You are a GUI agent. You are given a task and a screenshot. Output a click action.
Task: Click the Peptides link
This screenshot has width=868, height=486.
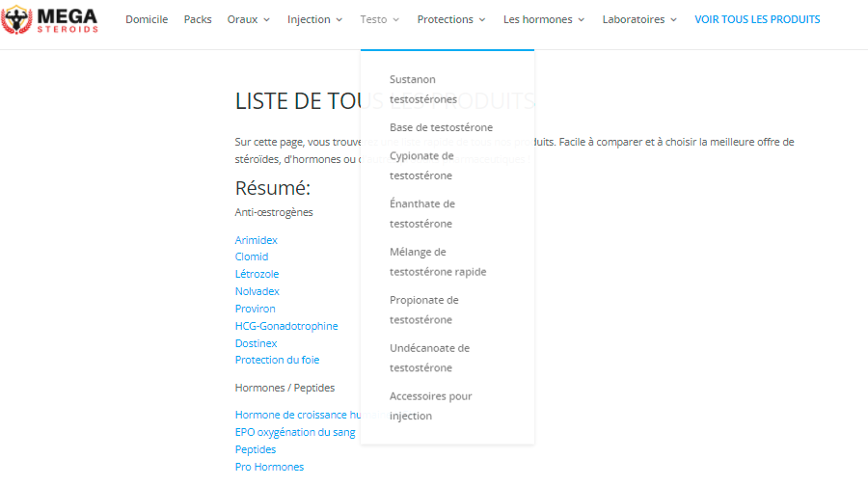pyautogui.click(x=256, y=449)
